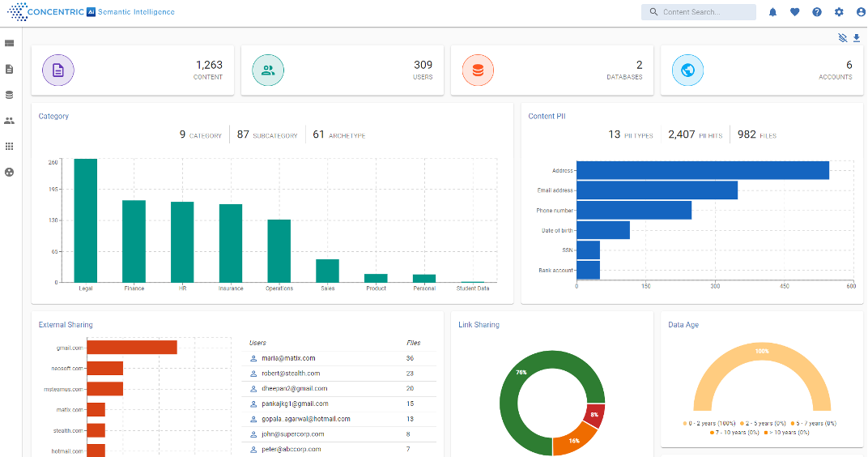
Task: Open the help question mark icon
Action: (817, 12)
